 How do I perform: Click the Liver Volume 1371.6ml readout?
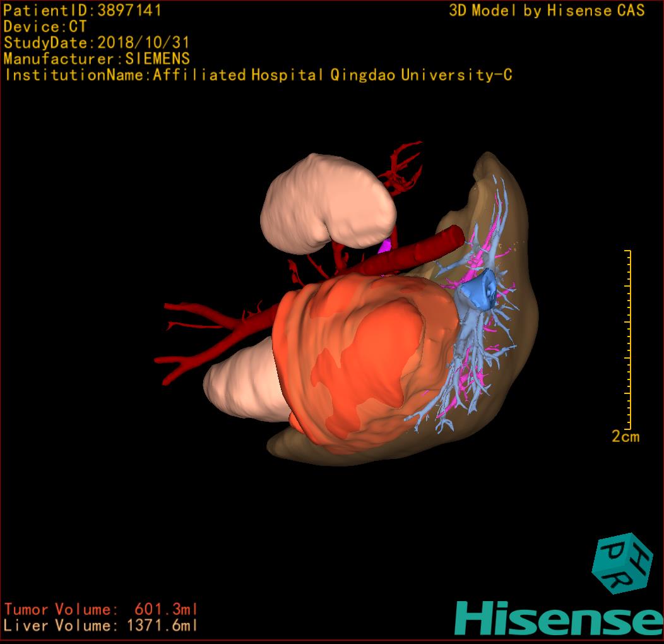pyautogui.click(x=101, y=626)
